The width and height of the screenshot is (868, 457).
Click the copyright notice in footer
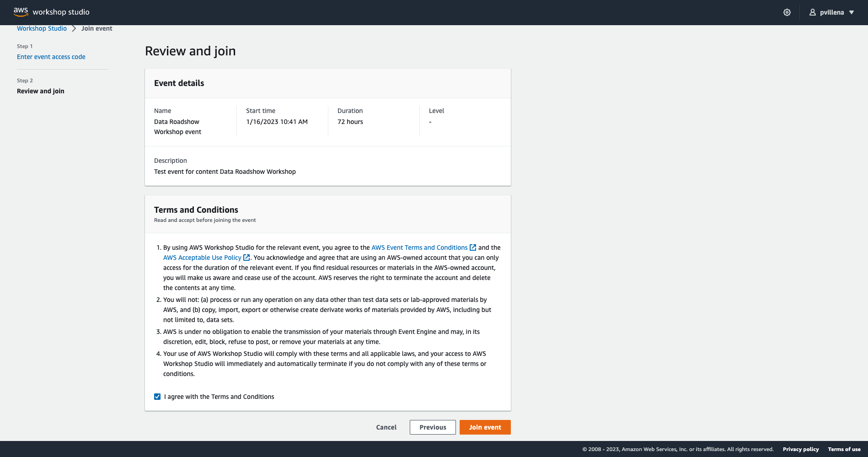tap(678, 449)
